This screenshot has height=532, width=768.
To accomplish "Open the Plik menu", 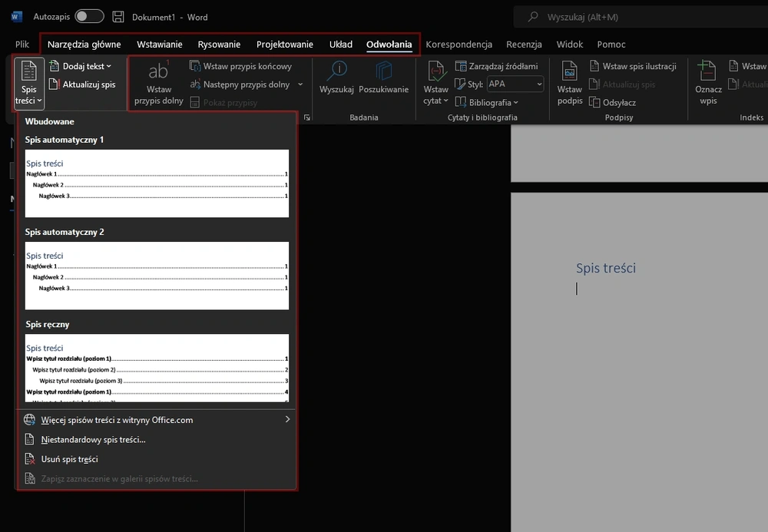I will pyautogui.click(x=22, y=45).
